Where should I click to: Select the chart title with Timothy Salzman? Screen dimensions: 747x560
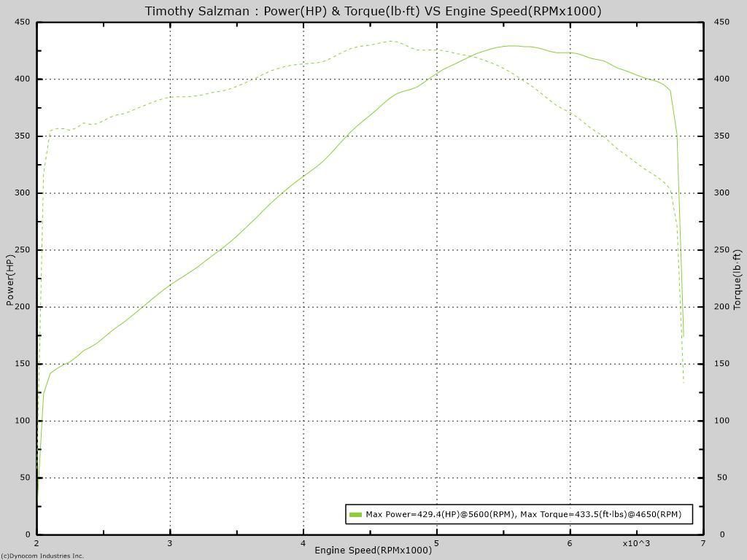pyautogui.click(x=373, y=11)
